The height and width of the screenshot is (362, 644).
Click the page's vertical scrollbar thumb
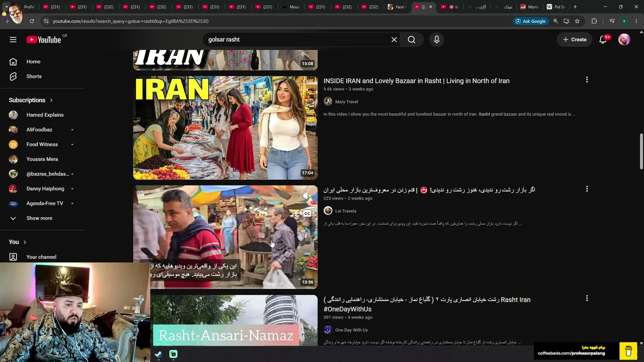[x=641, y=151]
